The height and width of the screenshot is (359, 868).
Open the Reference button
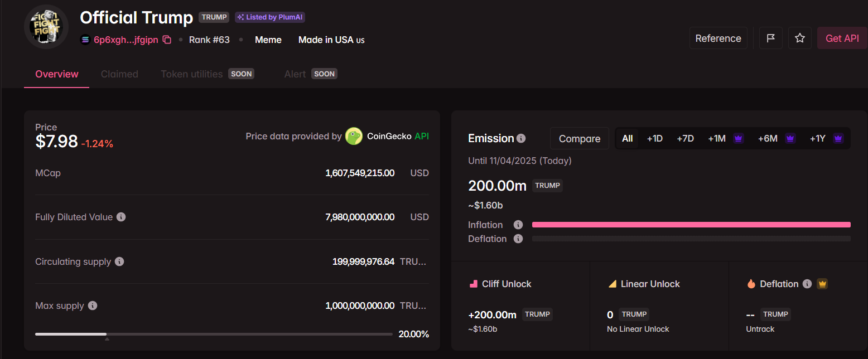(x=718, y=38)
